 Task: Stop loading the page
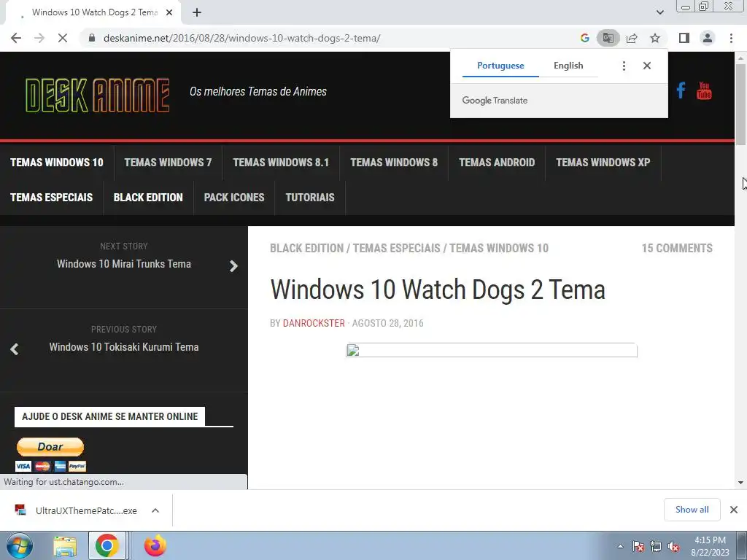pyautogui.click(x=63, y=38)
